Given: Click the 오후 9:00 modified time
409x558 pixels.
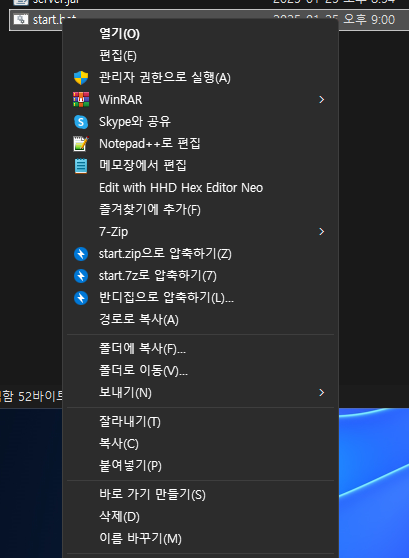Looking at the screenshot, I should [369, 20].
